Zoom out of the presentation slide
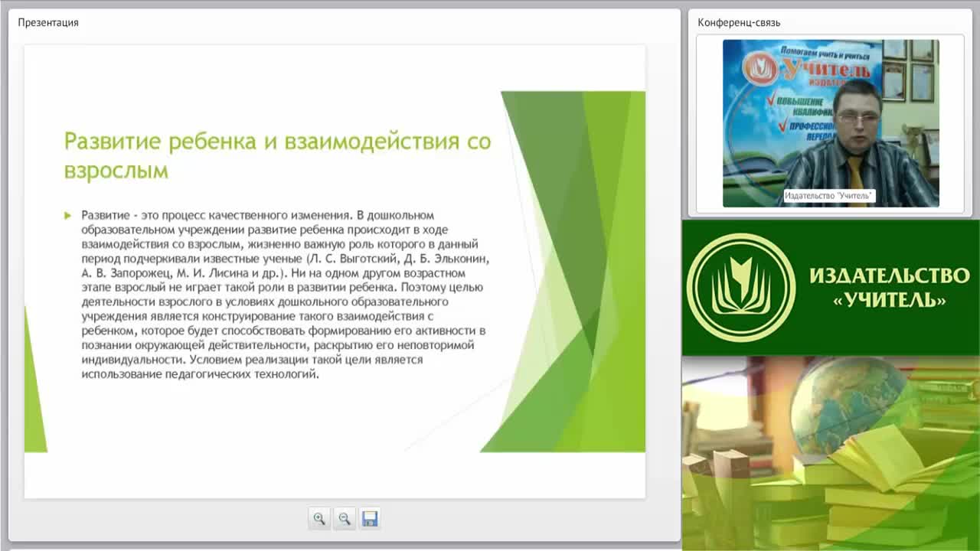This screenshot has height=551, width=980. (345, 519)
